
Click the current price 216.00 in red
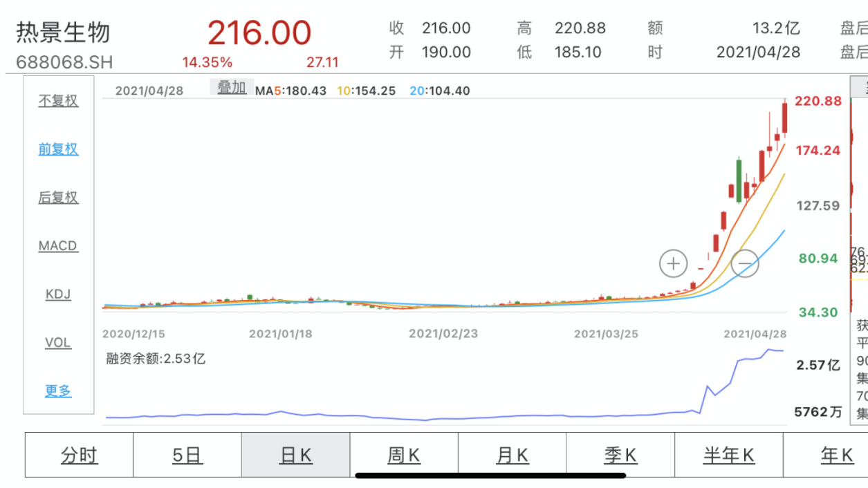point(259,32)
